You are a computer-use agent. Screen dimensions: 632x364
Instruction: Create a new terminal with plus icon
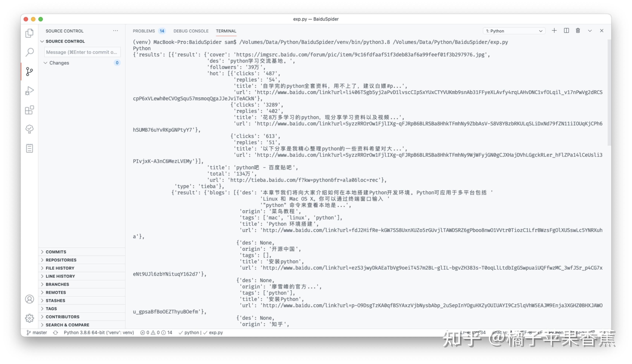[554, 30]
